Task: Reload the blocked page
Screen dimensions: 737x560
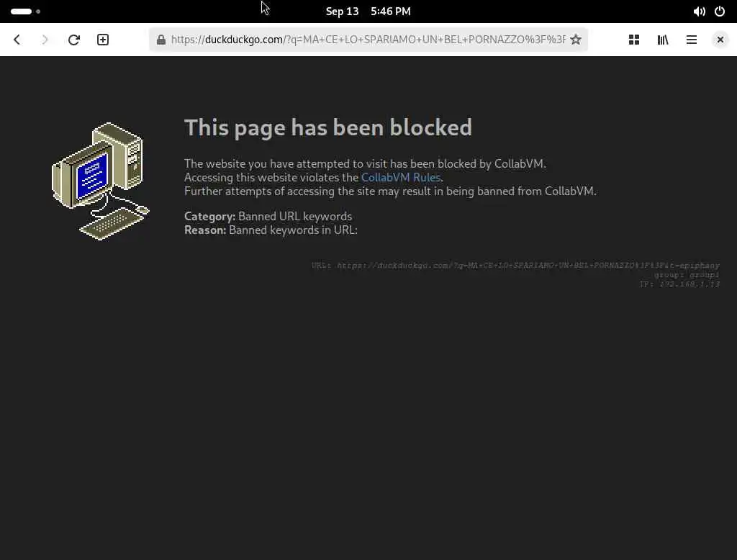Action: pos(74,40)
